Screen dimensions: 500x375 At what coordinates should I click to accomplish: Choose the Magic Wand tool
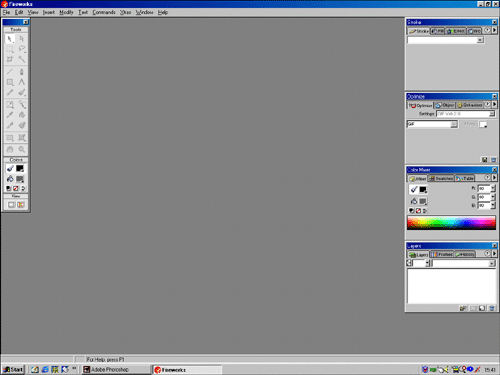pyautogui.click(x=22, y=59)
